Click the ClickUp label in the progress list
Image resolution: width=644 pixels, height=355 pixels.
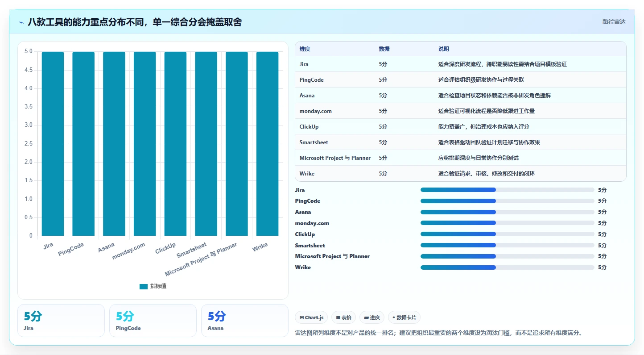(305, 234)
